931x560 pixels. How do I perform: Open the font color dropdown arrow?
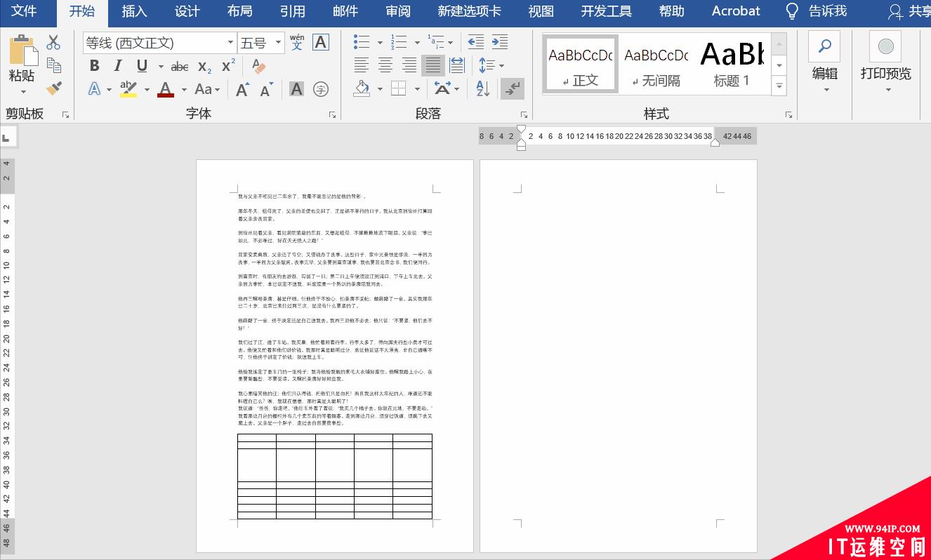184,90
